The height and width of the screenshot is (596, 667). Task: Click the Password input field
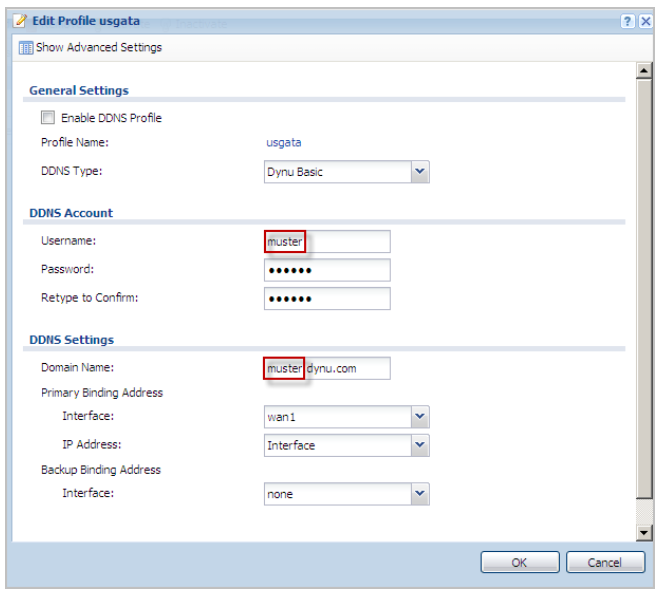point(327,271)
